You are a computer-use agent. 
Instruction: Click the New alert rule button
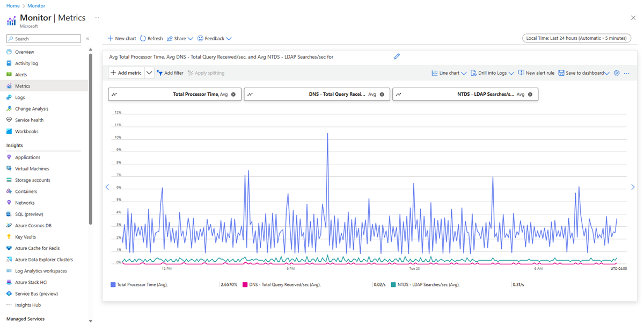click(536, 73)
